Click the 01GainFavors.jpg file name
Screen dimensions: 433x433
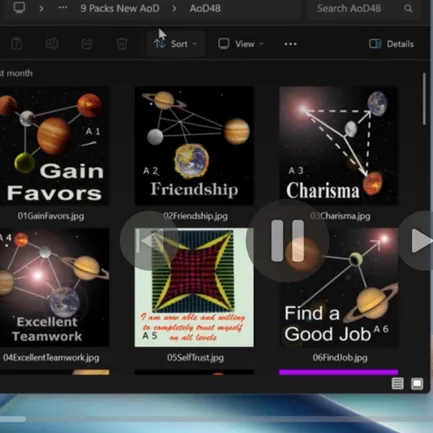[51, 216]
